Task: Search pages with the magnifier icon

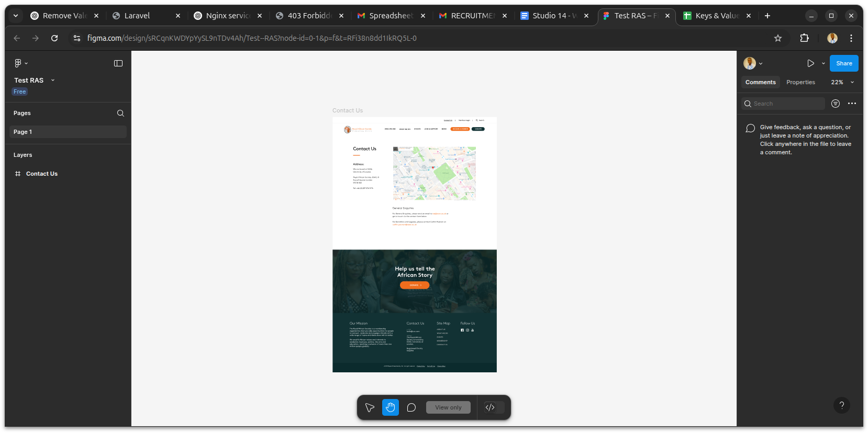Action: tap(120, 113)
